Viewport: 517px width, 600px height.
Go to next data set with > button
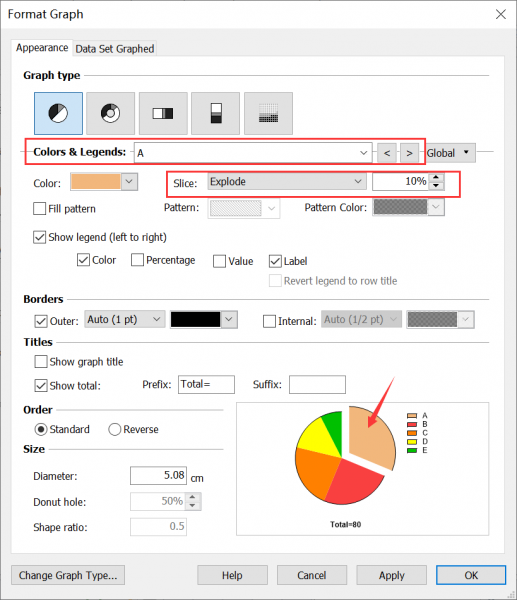tap(409, 153)
